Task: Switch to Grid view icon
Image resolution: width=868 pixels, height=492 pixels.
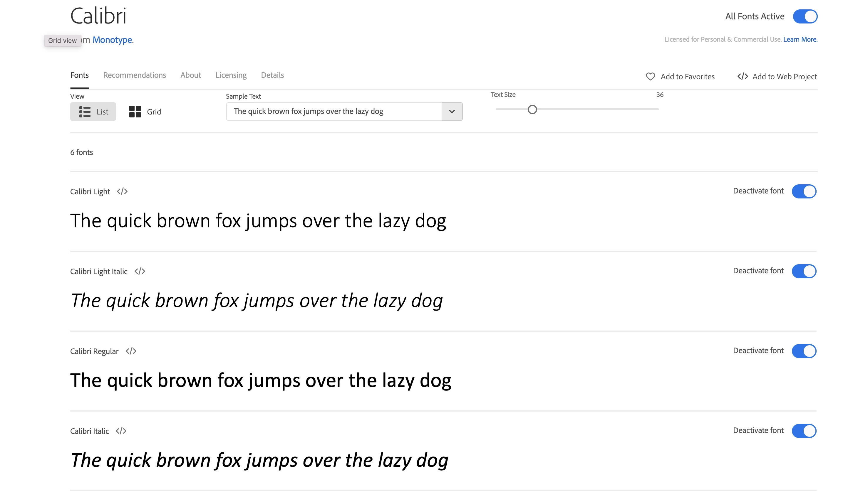Action: click(135, 112)
